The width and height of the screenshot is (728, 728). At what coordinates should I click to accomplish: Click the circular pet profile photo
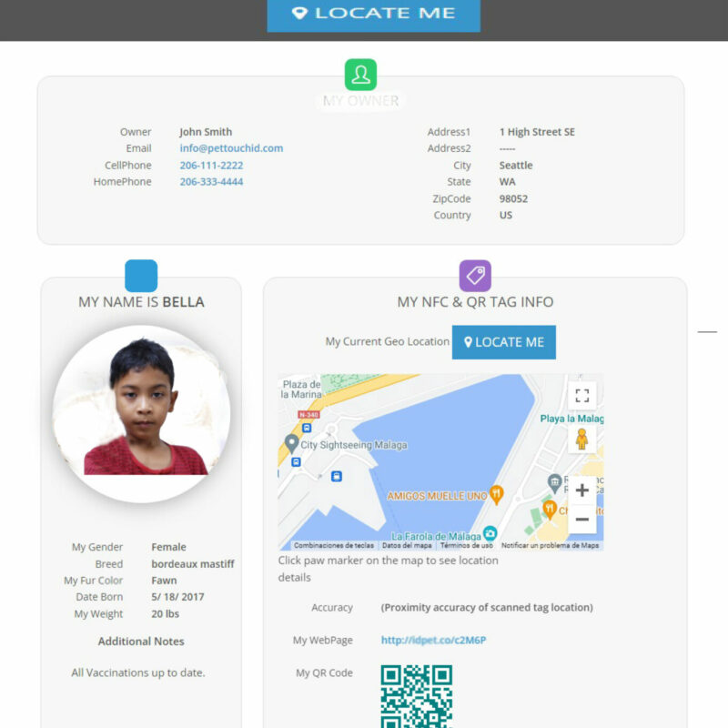coord(141,414)
